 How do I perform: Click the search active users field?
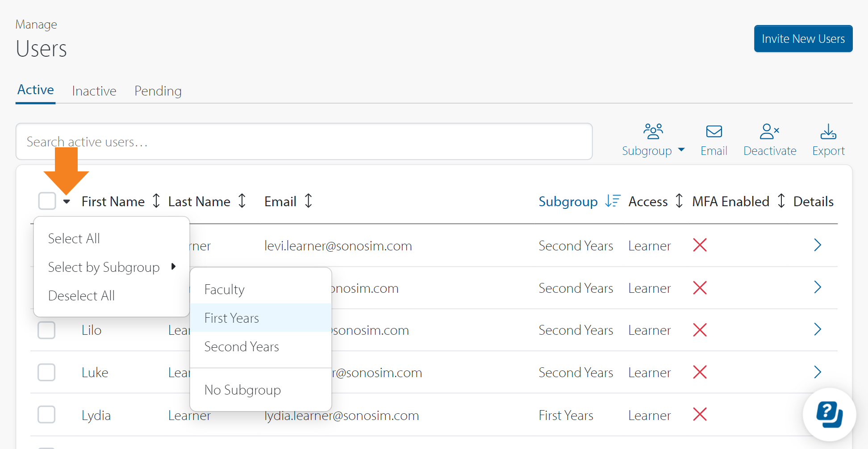(x=304, y=141)
